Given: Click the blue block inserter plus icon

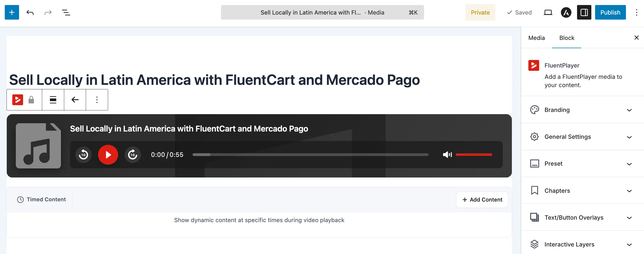Looking at the screenshot, I should tap(12, 12).
